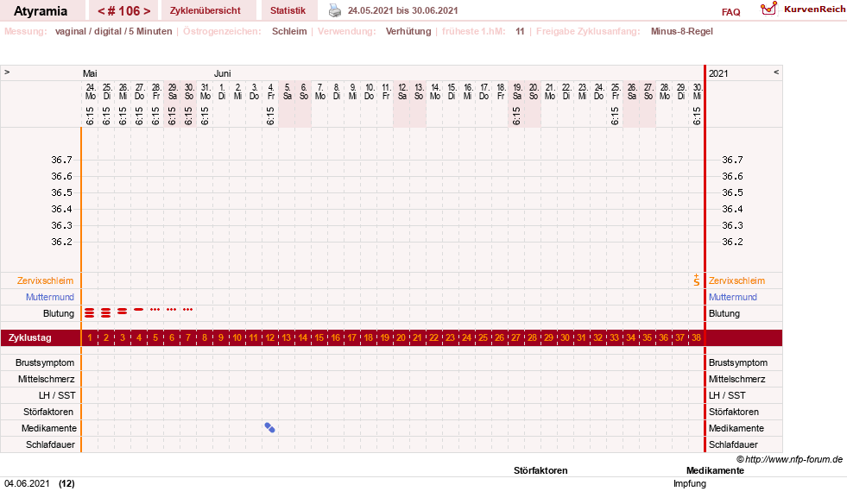The height and width of the screenshot is (504, 847).
Task: Click the right Muttermund label
Action: (x=733, y=297)
